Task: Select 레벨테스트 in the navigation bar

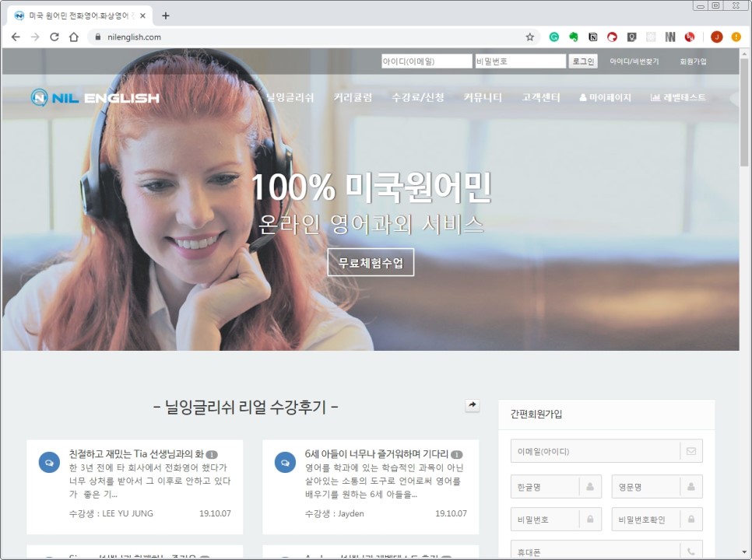Action: tap(678, 97)
